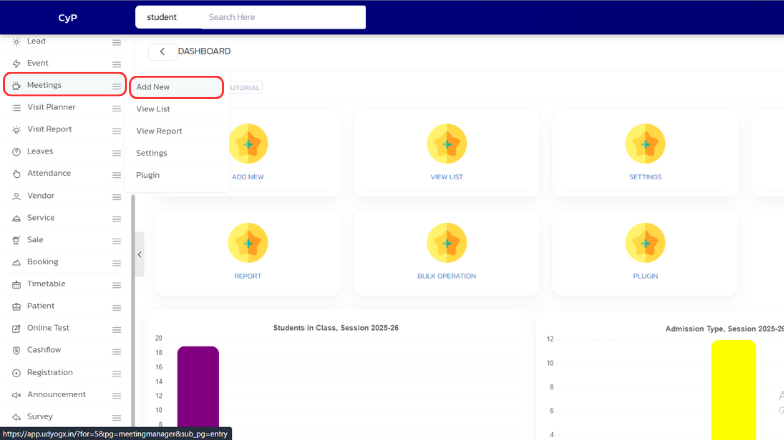Click the Plugin star icon tile

[645, 243]
